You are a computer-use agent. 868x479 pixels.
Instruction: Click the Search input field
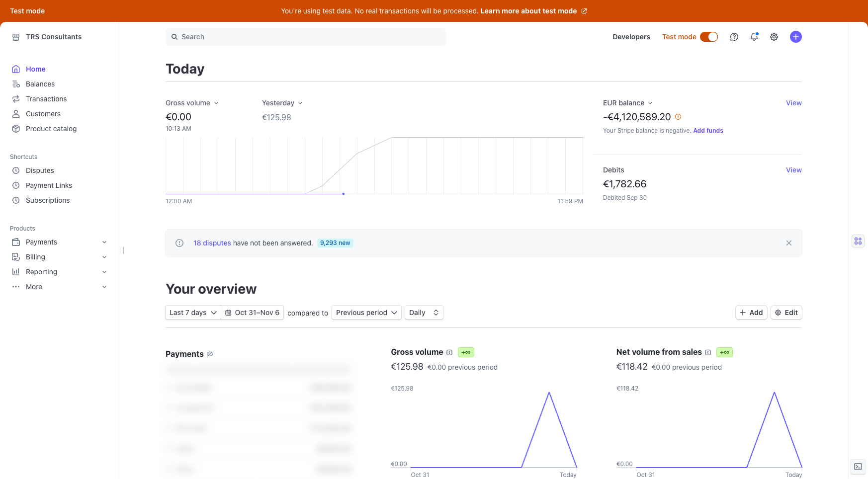(x=305, y=37)
